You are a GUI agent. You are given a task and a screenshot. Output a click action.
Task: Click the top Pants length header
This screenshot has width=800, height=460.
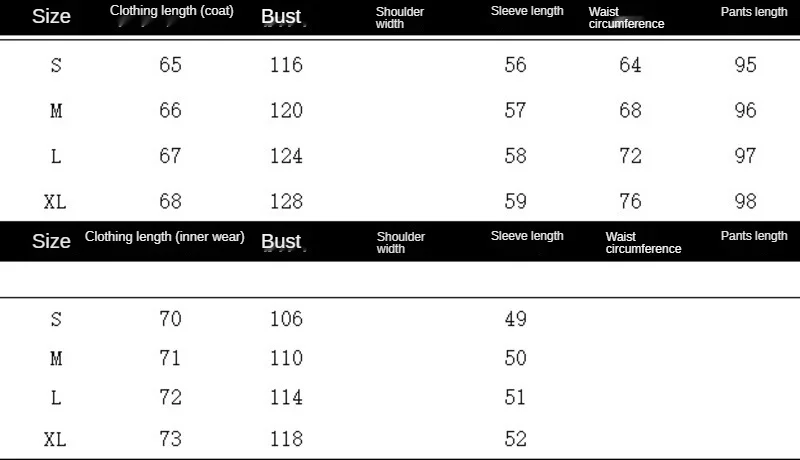(x=754, y=12)
